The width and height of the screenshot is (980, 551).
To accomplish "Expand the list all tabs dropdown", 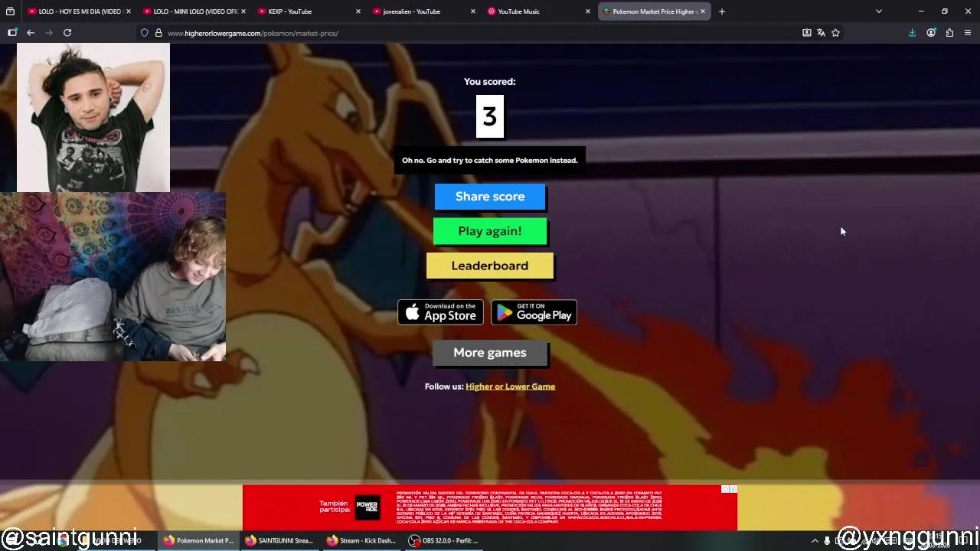I will (878, 11).
